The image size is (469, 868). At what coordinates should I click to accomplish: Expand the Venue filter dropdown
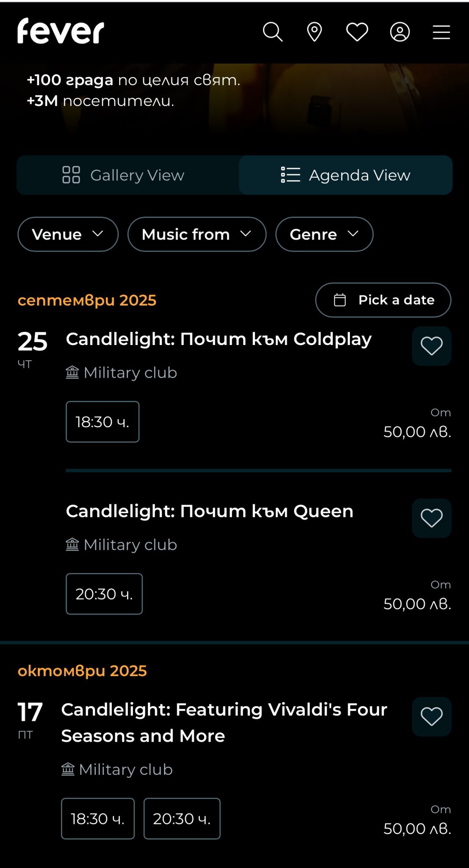pyautogui.click(x=68, y=234)
